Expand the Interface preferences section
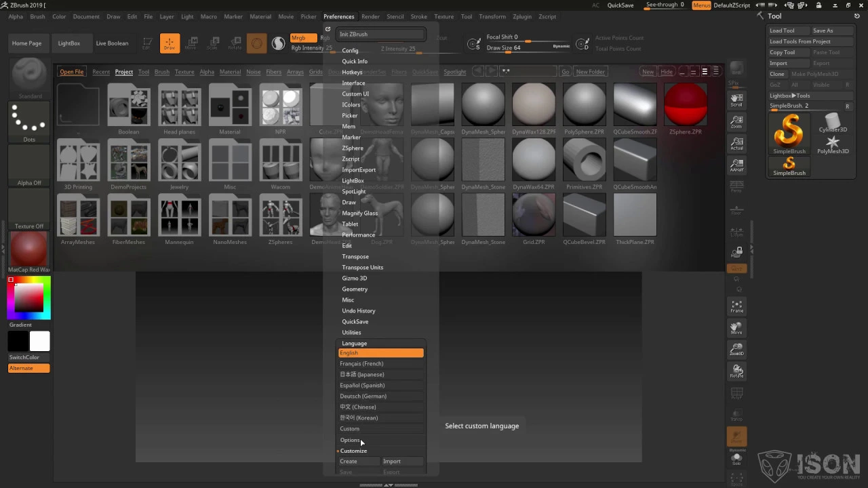 [353, 83]
